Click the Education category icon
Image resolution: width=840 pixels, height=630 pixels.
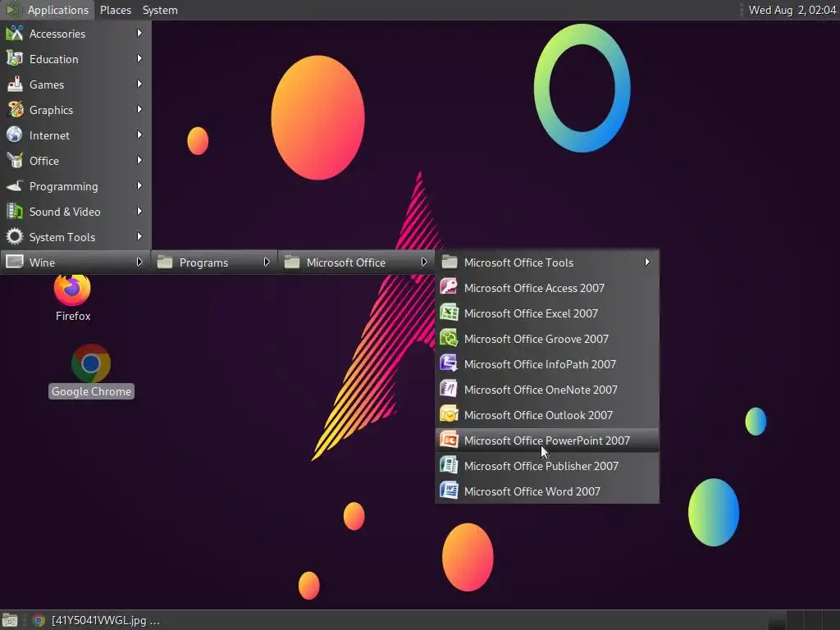click(15, 59)
